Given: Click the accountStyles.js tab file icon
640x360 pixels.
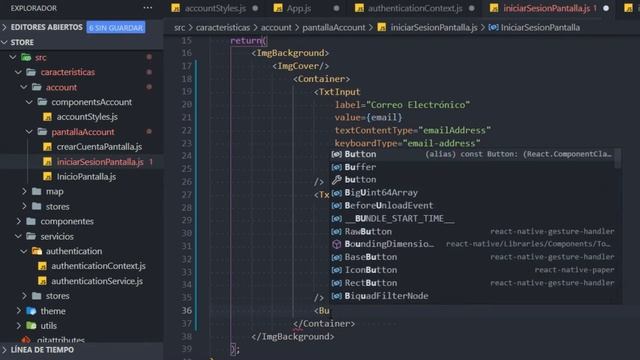Looking at the screenshot, I should [x=176, y=8].
